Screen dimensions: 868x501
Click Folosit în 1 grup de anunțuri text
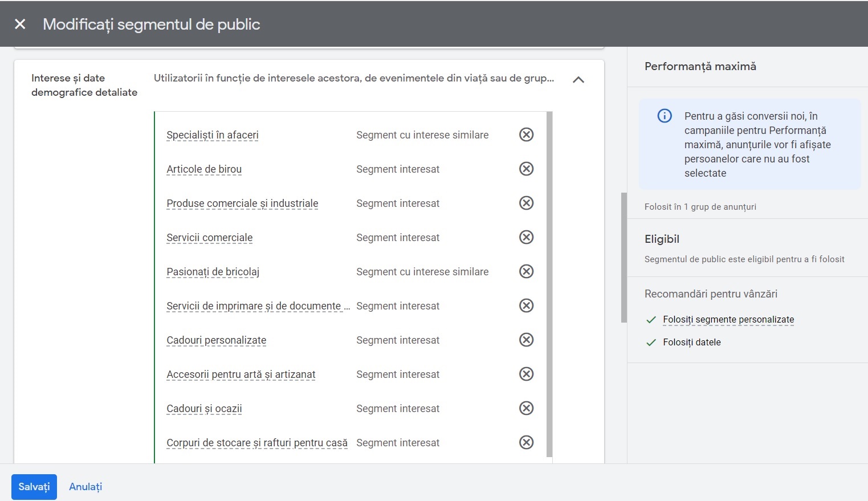tap(700, 207)
